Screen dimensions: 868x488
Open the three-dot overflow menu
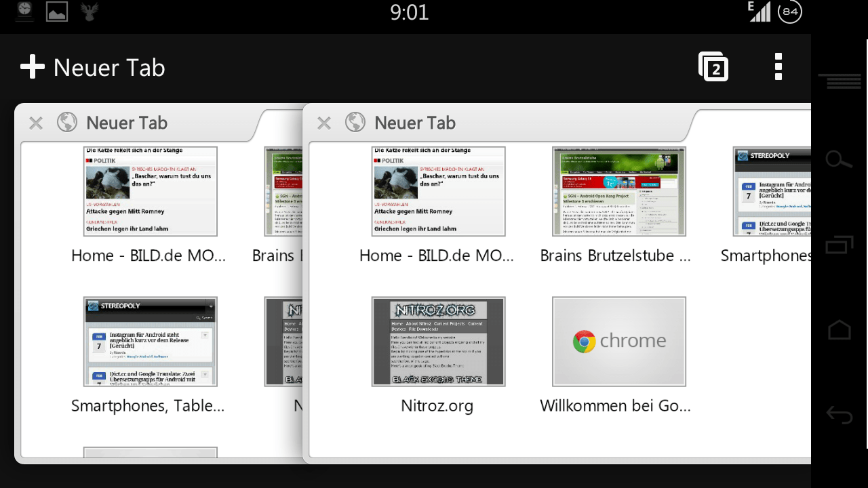tap(778, 66)
